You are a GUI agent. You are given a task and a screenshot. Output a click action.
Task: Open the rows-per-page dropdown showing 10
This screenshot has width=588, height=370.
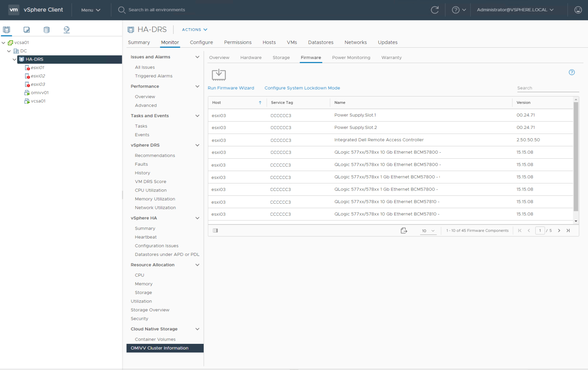428,231
